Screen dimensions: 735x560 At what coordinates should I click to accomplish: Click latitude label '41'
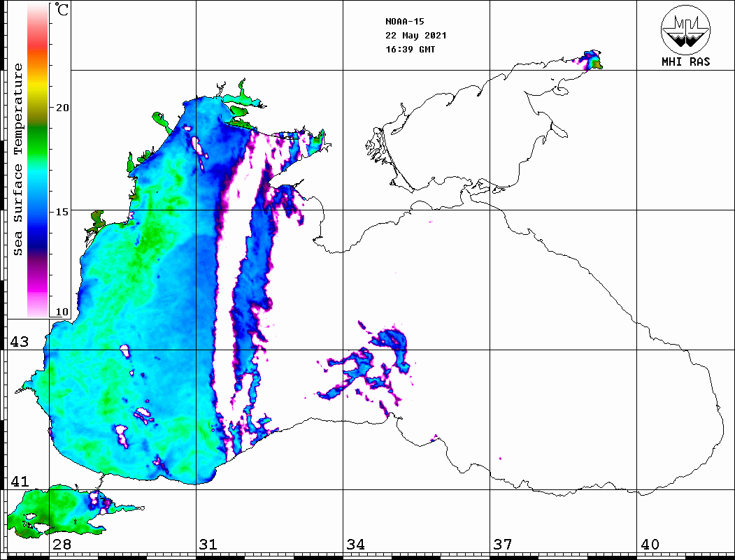(x=20, y=482)
